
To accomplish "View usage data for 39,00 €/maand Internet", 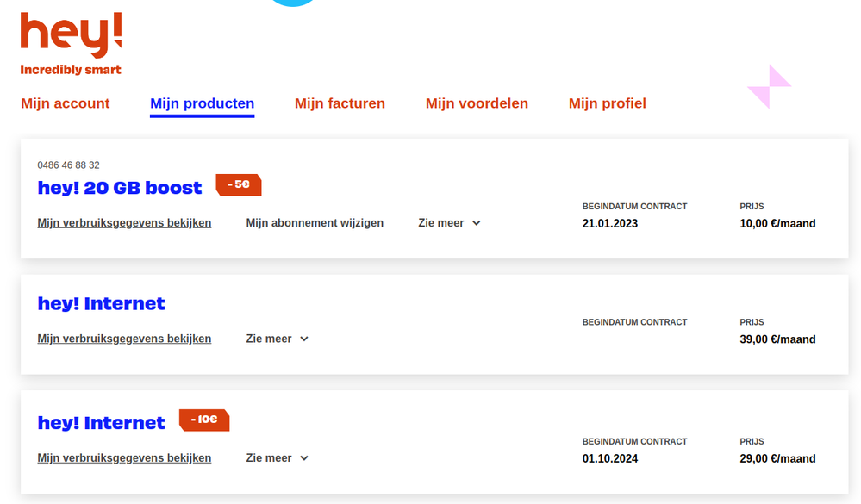I will pyautogui.click(x=124, y=339).
